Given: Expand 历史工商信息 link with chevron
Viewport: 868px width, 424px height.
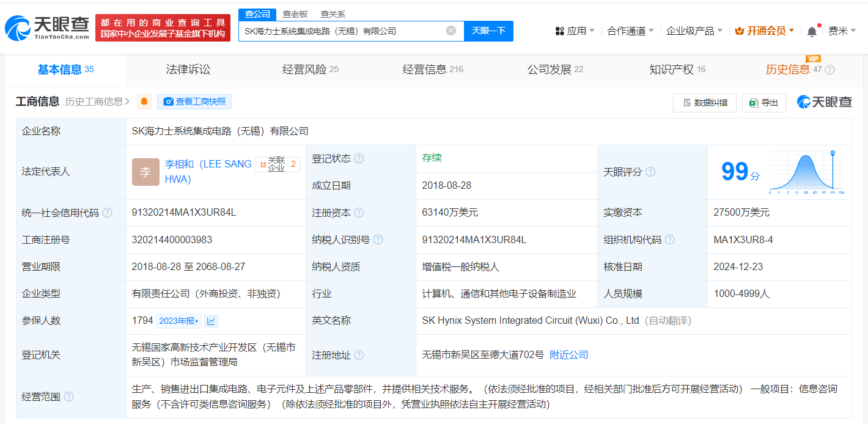Looking at the screenshot, I should (97, 101).
